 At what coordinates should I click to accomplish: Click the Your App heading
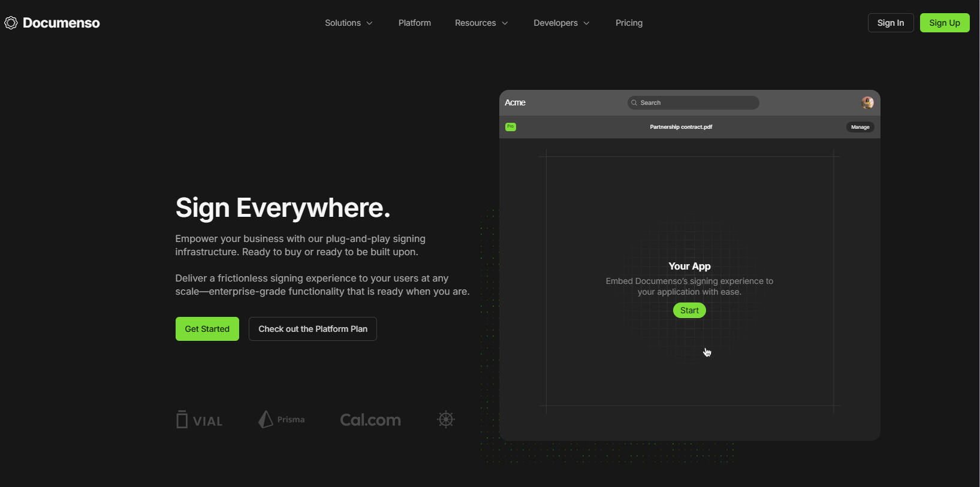pyautogui.click(x=689, y=266)
